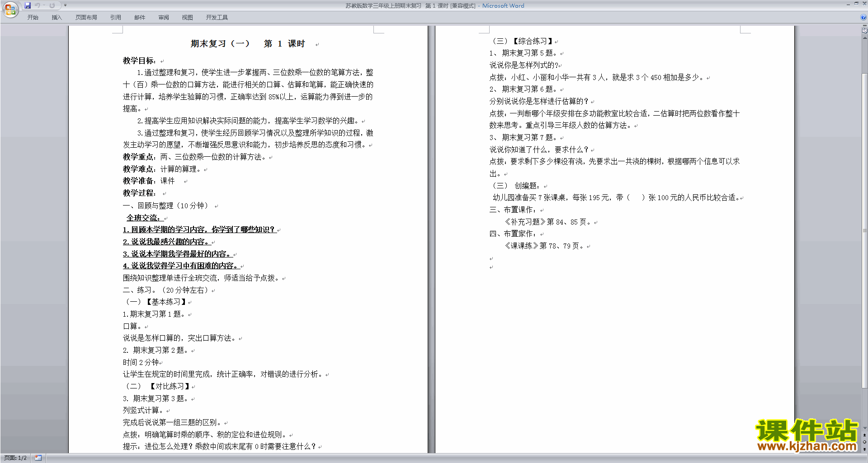Click underlined line 4.说说我觉得学习中有困难的内容。
Image resolution: width=868 pixels, height=463 pixels.
181,266
